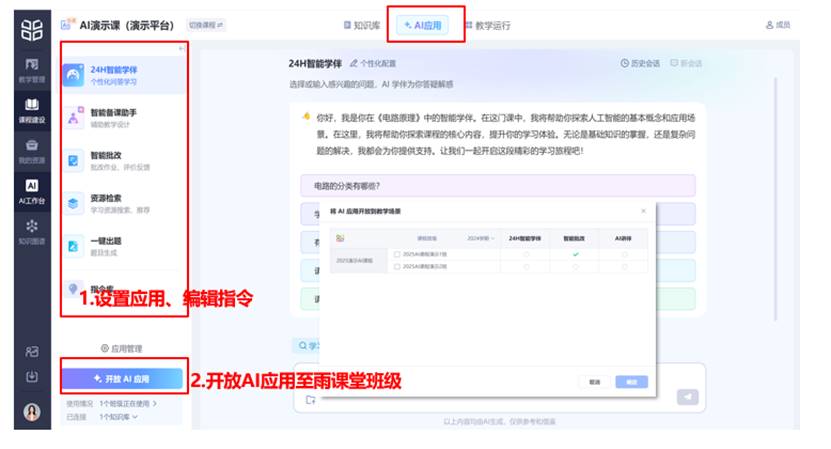
Task: Check the 2025AI课程演示1班 checkbox
Action: tap(397, 254)
